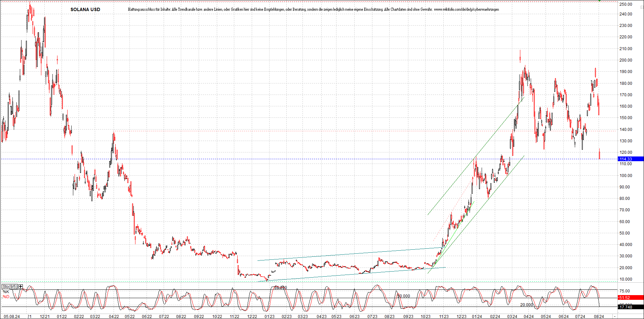Click the 20.00 price axis label
644x319 pixels.
626,268
